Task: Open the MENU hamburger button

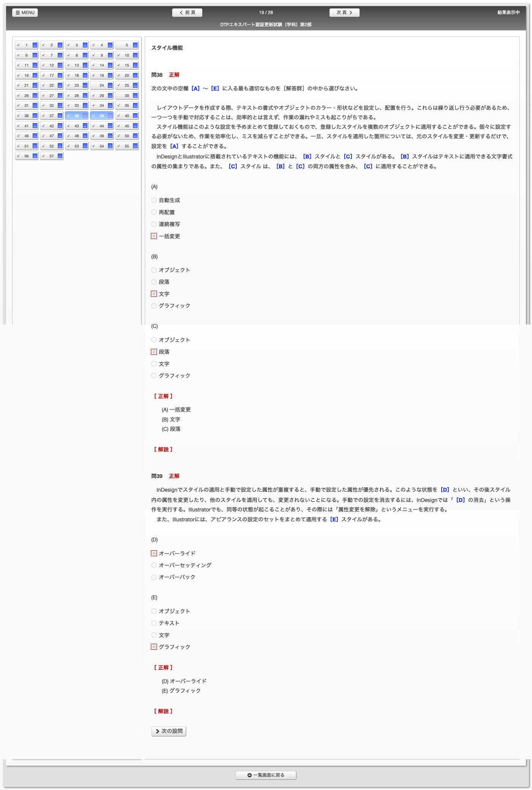Action: [x=25, y=13]
